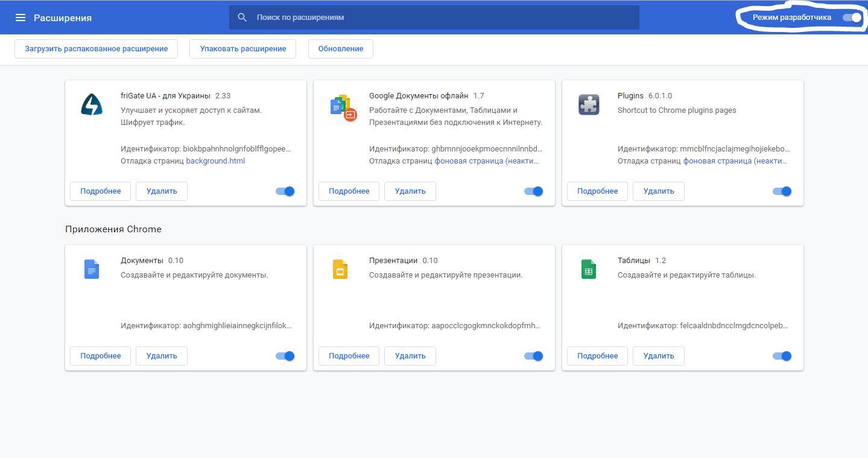The image size is (868, 458).
Task: Click Shortcut to Chrome plugins pages text
Action: pyautogui.click(x=677, y=110)
